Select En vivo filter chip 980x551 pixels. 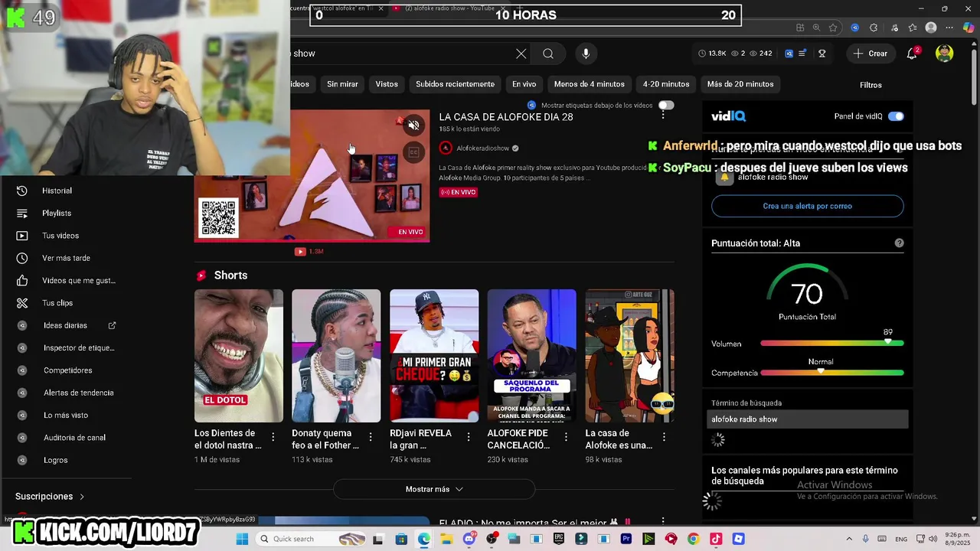click(x=524, y=84)
